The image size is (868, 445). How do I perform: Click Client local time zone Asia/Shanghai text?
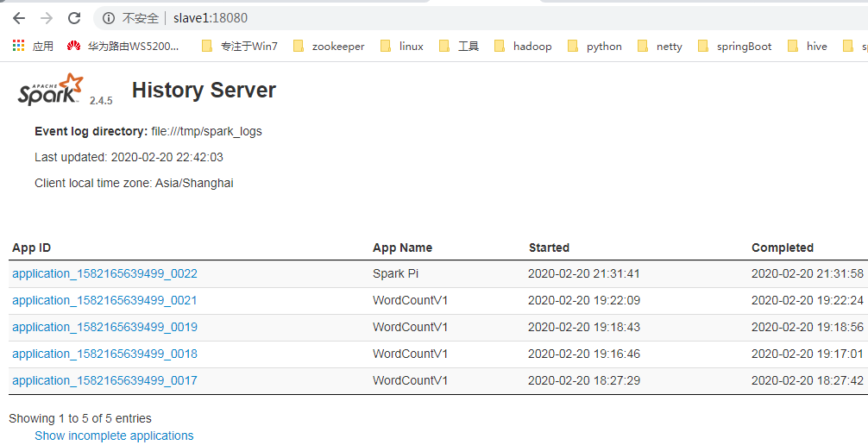point(134,183)
